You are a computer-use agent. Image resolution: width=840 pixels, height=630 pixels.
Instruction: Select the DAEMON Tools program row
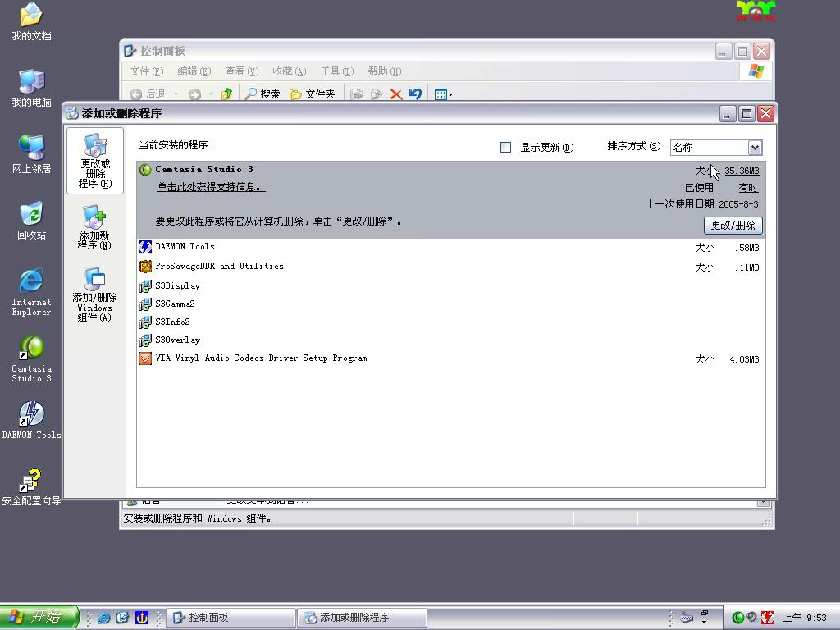click(x=451, y=247)
